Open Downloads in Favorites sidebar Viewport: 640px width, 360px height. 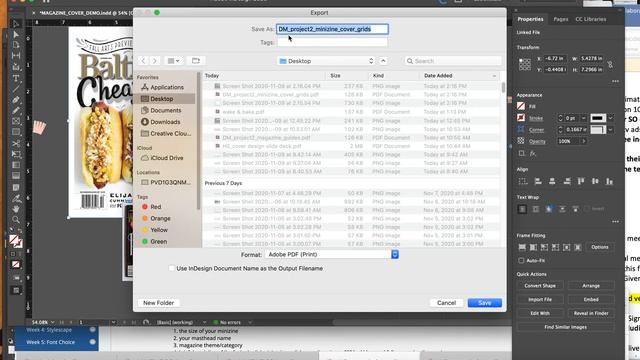coord(166,122)
